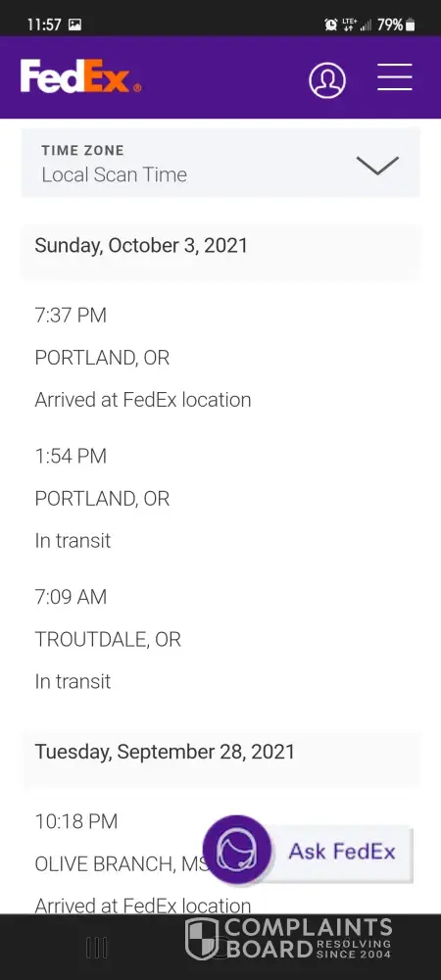
Task: Tap the Sunday, October 3, 2021 header
Action: click(141, 245)
